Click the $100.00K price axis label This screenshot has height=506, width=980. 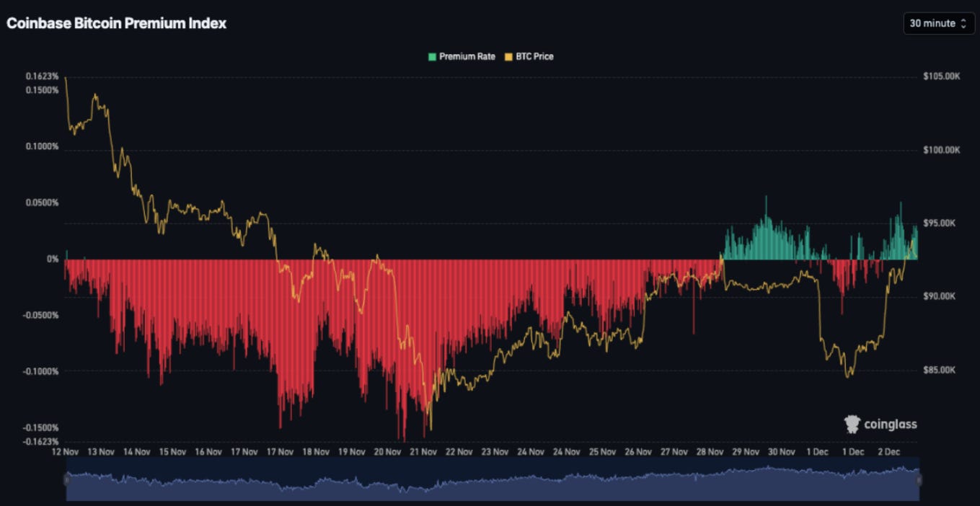[x=942, y=150]
